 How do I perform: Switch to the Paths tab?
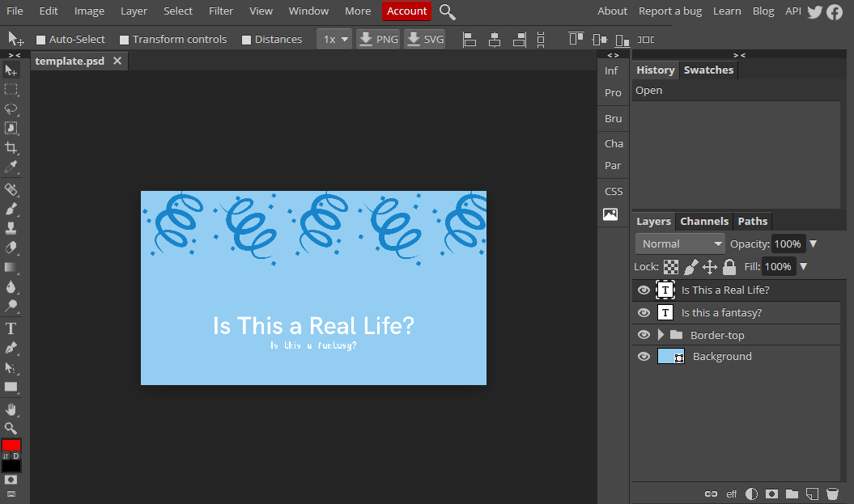coord(753,222)
